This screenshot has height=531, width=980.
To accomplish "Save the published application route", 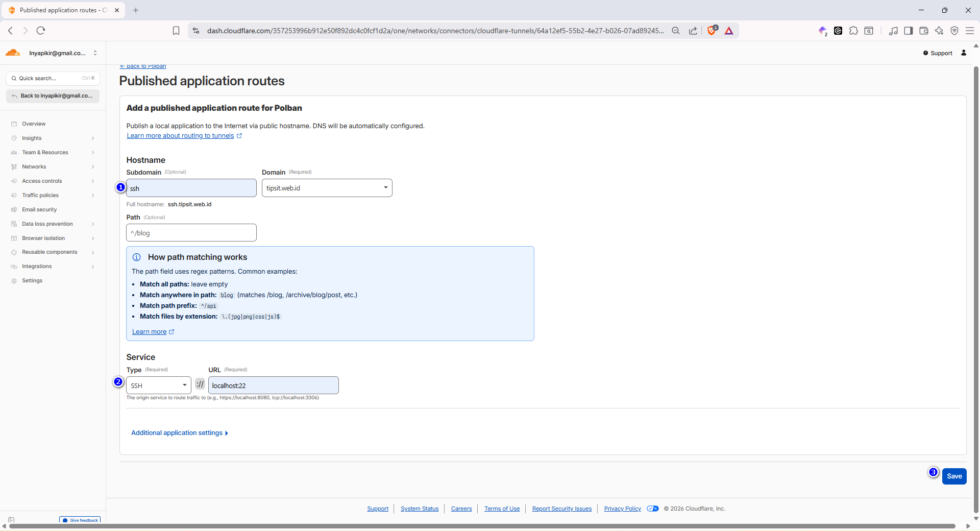I will 954,476.
